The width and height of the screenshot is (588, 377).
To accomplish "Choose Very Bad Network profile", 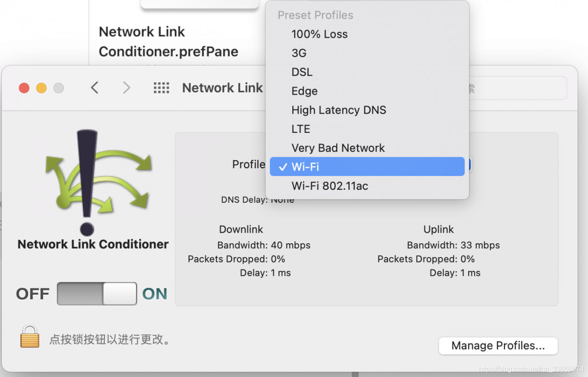I will pos(367,148).
